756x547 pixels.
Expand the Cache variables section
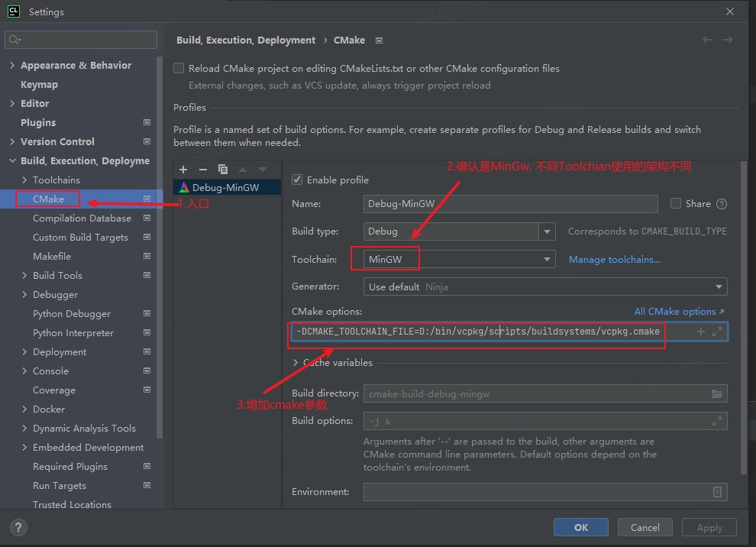pos(296,362)
